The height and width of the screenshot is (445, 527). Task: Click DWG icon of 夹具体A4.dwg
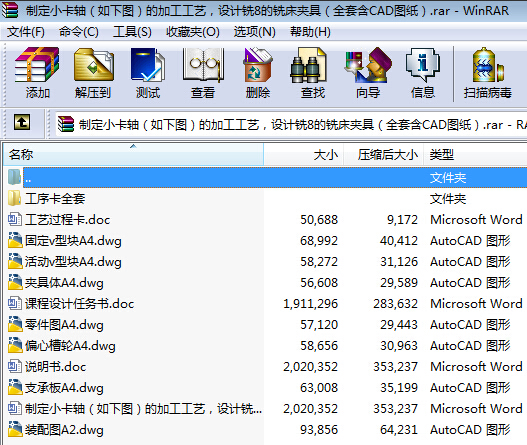15,282
